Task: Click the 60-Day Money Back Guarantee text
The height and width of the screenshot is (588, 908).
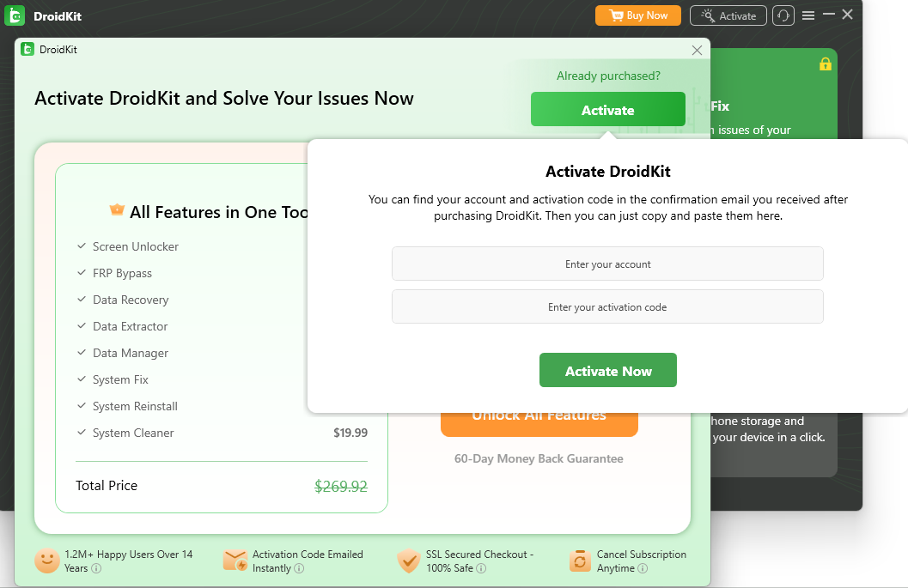Action: click(539, 459)
